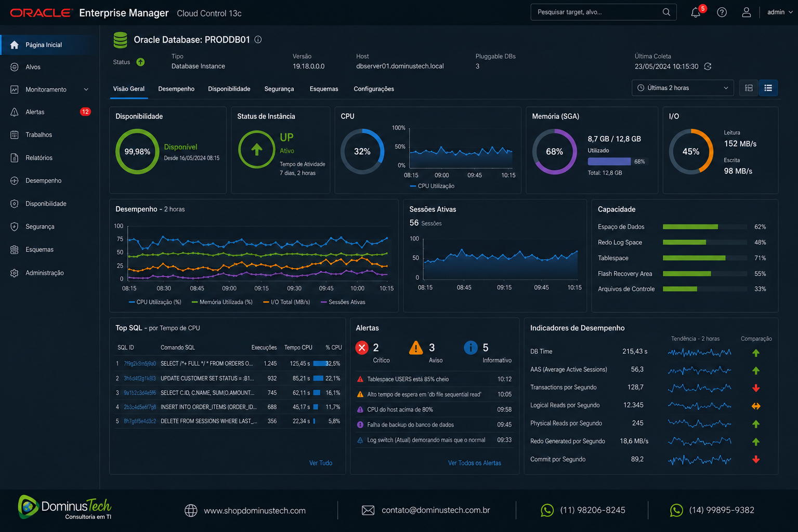Screen dimensions: 798x532
Task: Click the 'UPDATE CUSTOMER SET STATUS' SQL row
Action: pyautogui.click(x=229, y=378)
